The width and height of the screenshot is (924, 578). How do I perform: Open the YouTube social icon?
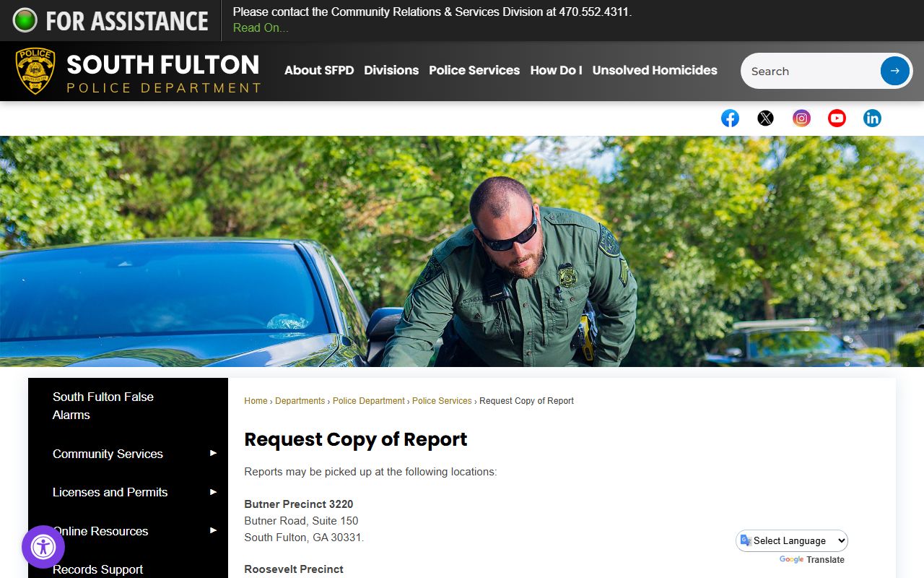click(837, 118)
